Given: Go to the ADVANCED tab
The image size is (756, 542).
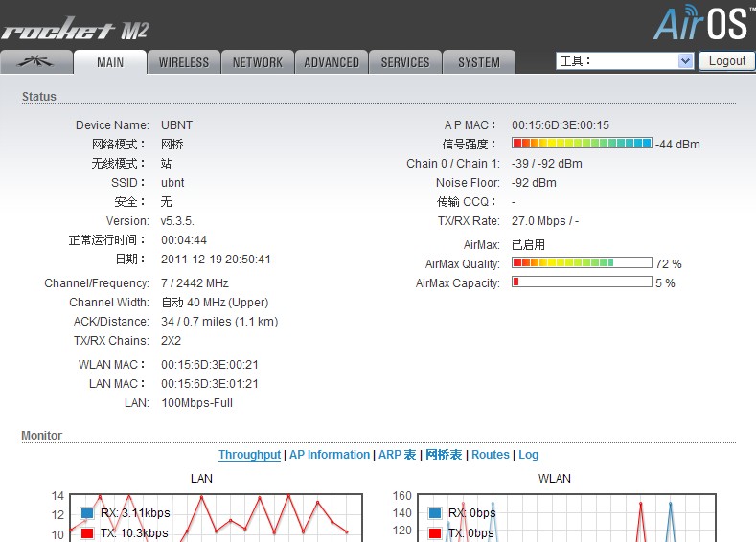Looking at the screenshot, I should pos(332,62).
